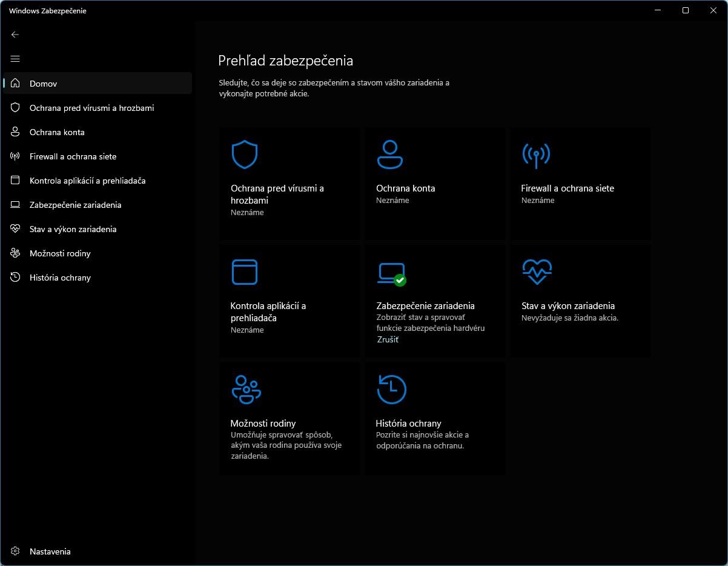Click the large heart monitor icon in tile
Image resolution: width=728 pixels, height=566 pixels.
tap(537, 271)
